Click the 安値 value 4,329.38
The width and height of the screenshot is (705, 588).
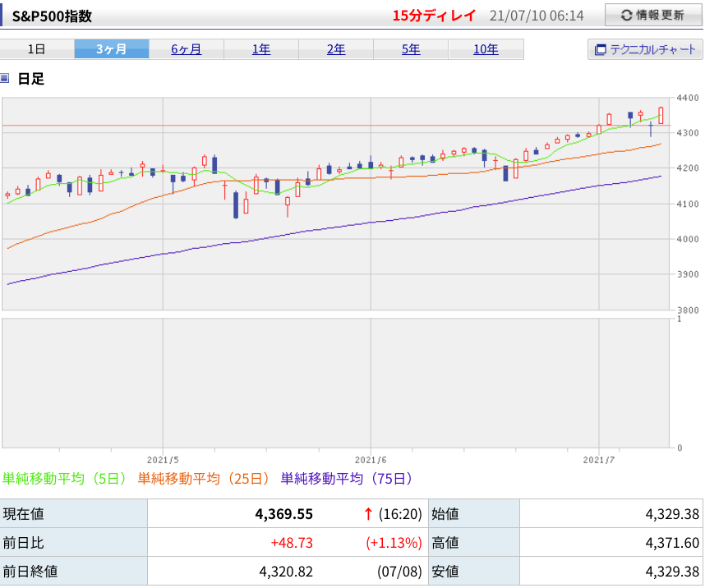[672, 572]
